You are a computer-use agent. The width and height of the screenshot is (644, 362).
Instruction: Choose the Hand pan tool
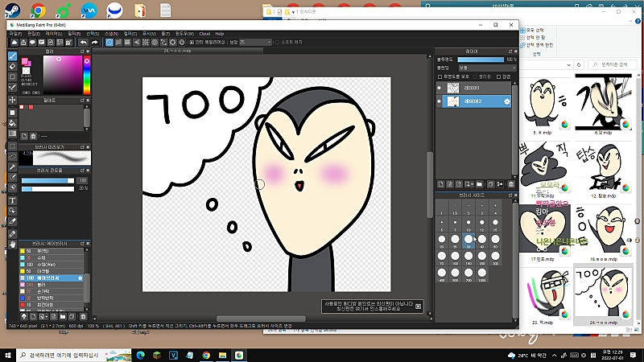(x=12, y=244)
